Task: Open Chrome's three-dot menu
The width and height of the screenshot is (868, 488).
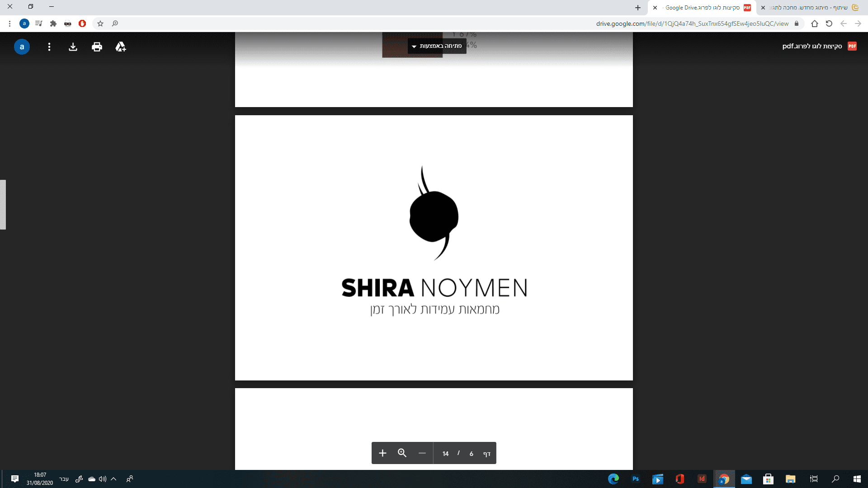Action: coord(9,23)
